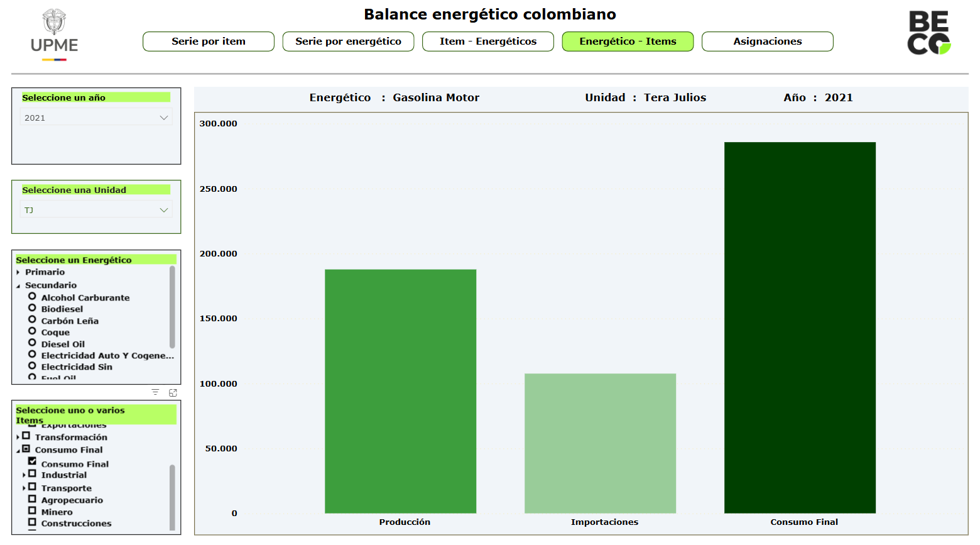Open the Asignaciones tab
The height and width of the screenshot is (545, 980).
tap(767, 41)
